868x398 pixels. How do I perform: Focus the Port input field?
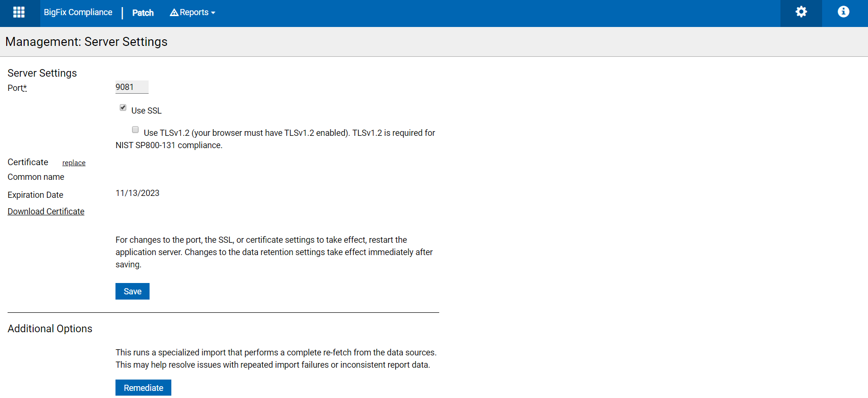tap(132, 87)
